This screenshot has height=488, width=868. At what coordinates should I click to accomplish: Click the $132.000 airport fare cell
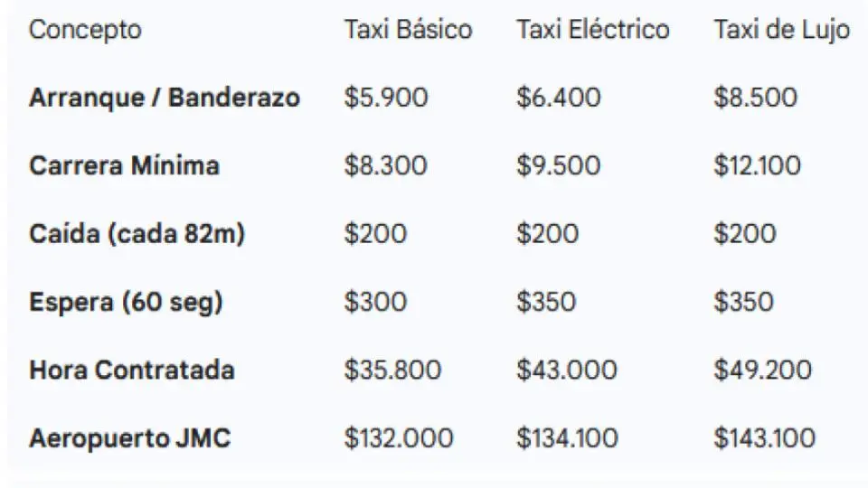pos(398,439)
